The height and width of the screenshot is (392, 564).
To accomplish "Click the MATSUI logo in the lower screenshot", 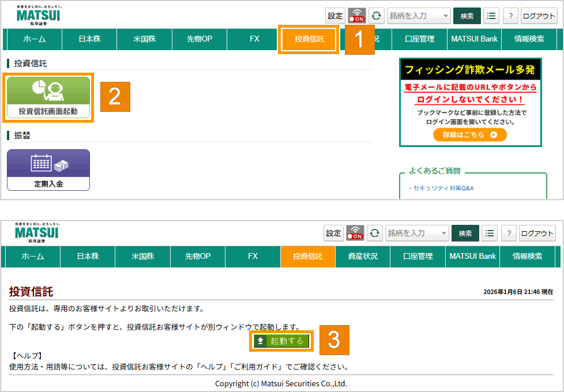I will pos(37,232).
